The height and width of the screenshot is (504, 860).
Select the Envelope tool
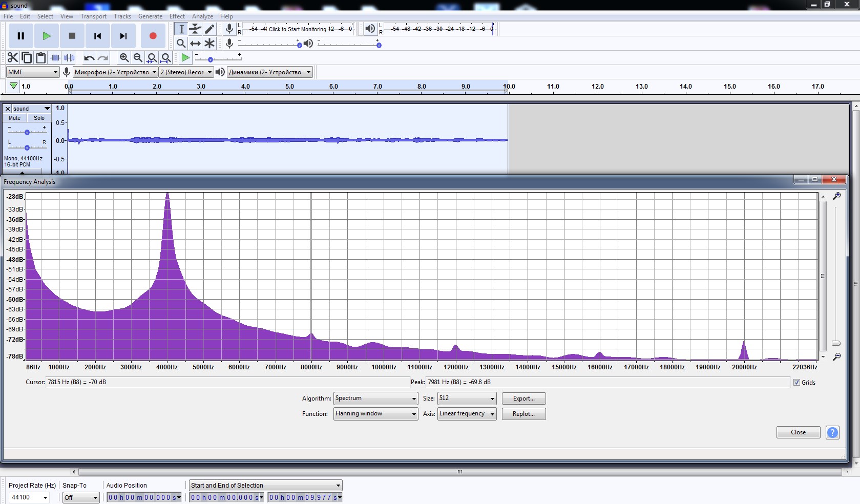click(x=195, y=29)
